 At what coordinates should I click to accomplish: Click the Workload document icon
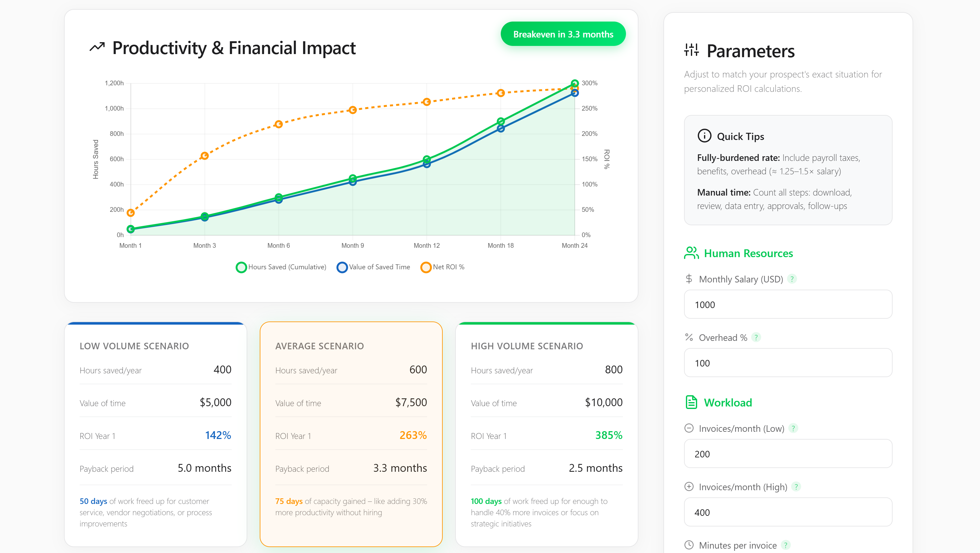pos(691,402)
